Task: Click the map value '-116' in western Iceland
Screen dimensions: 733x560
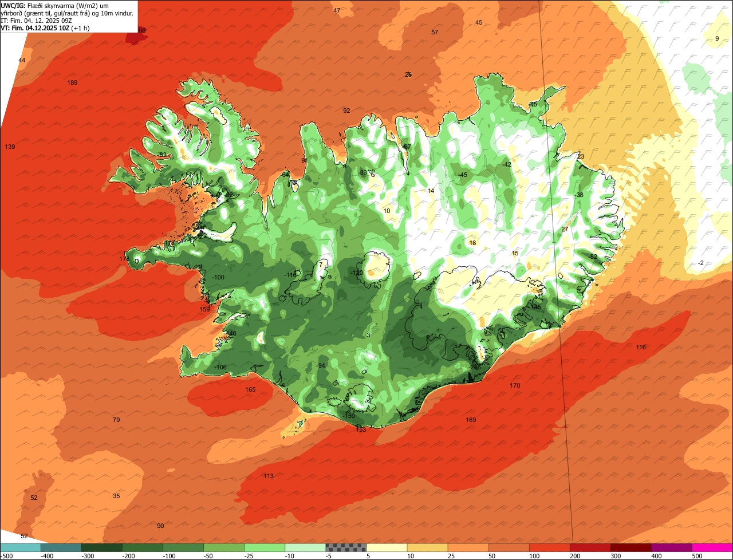Action: tap(291, 275)
